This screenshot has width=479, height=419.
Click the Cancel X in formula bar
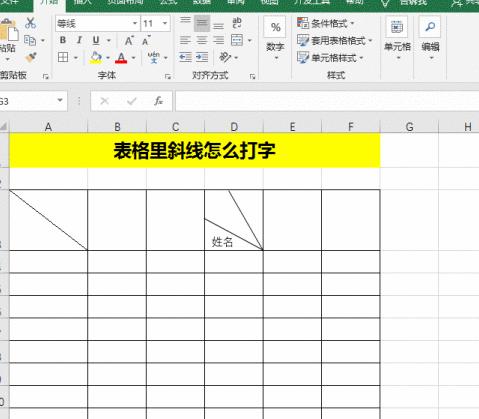(x=104, y=101)
